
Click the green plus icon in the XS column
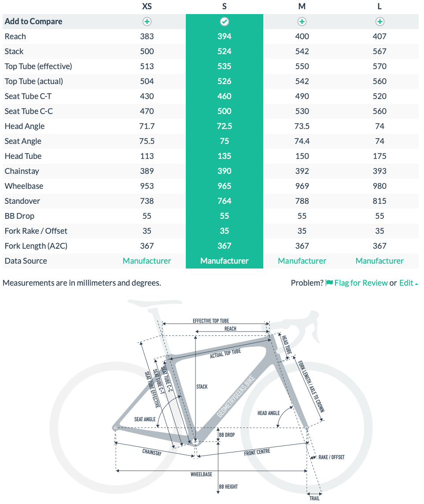coord(147,21)
